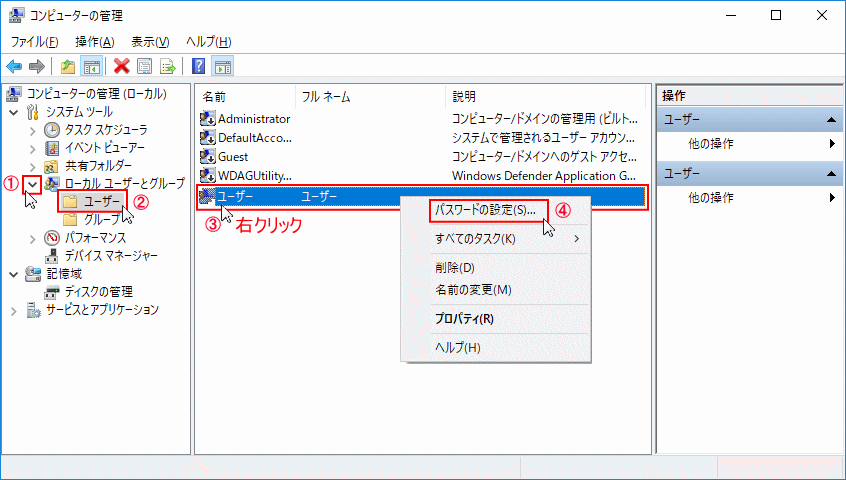Expand the イベント ビューアー node
The height and width of the screenshot is (480, 846).
click(x=33, y=148)
